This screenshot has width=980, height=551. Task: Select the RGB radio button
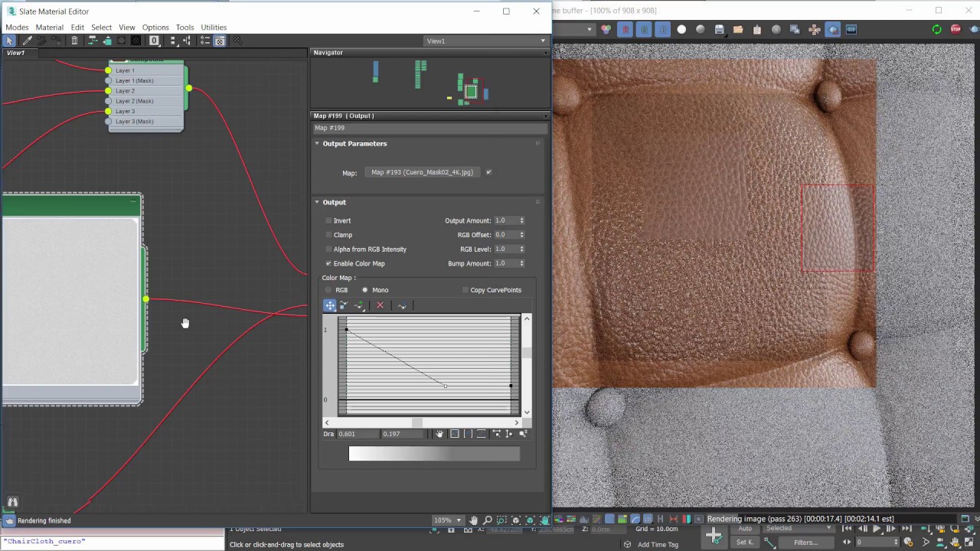tap(328, 290)
